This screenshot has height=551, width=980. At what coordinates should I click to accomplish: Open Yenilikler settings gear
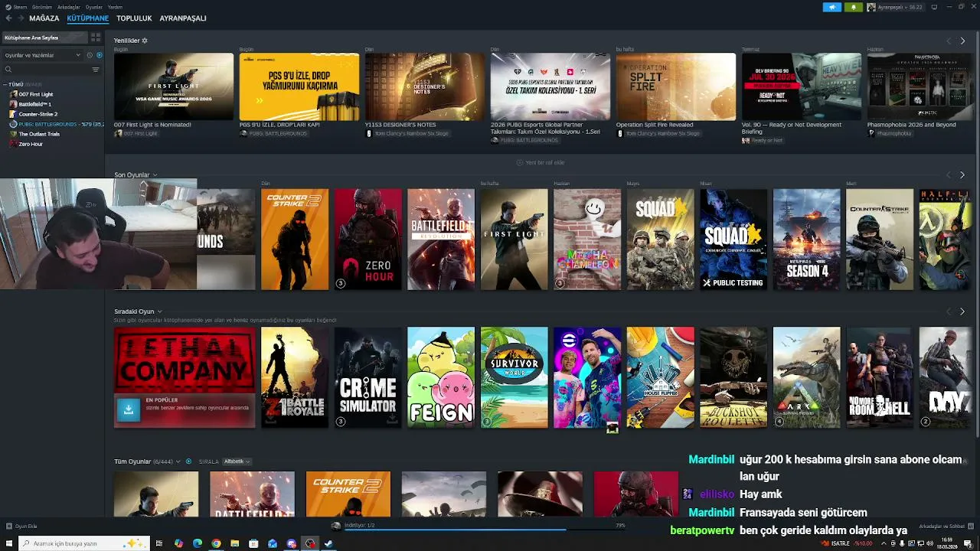pos(145,41)
